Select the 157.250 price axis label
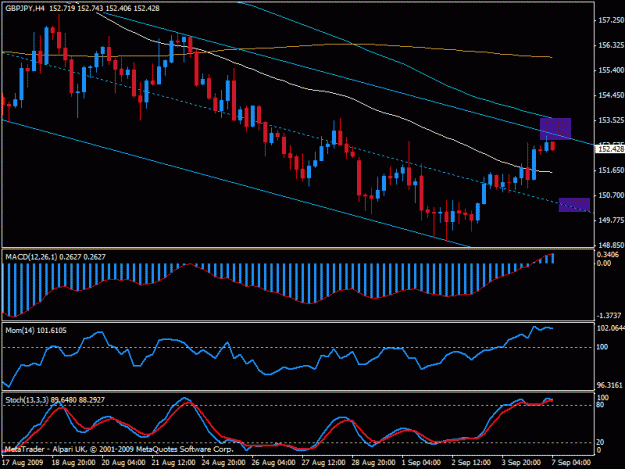The image size is (625, 469). (611, 20)
